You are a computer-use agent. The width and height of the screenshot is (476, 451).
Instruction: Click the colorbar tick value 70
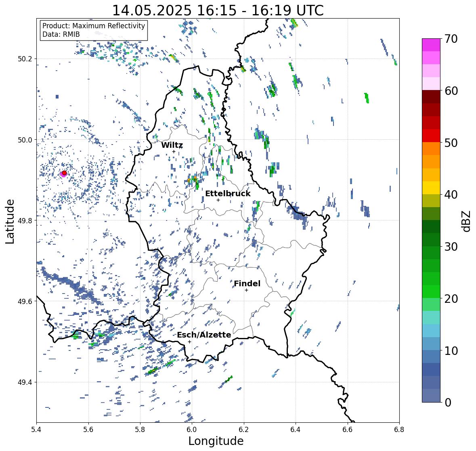tap(451, 39)
